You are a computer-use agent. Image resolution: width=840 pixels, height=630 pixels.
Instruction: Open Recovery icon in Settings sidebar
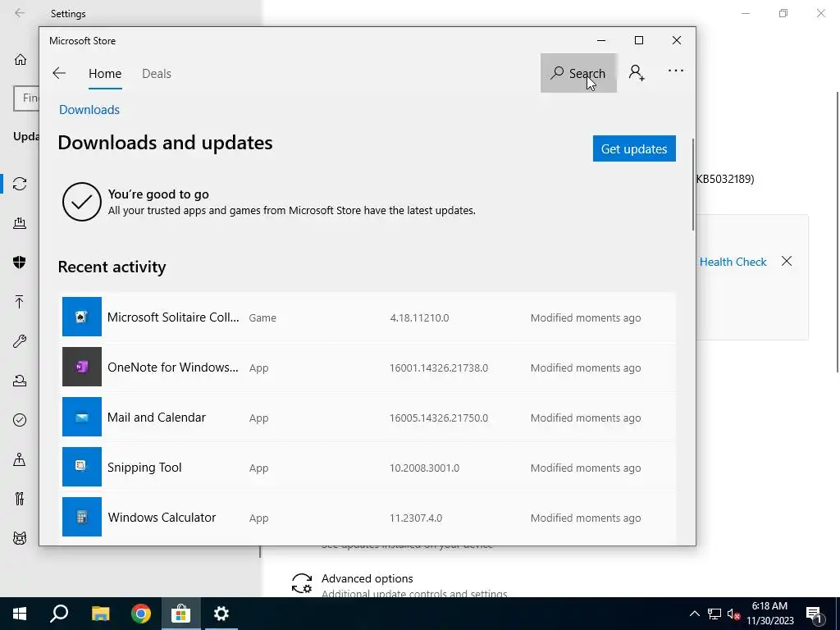(20, 381)
